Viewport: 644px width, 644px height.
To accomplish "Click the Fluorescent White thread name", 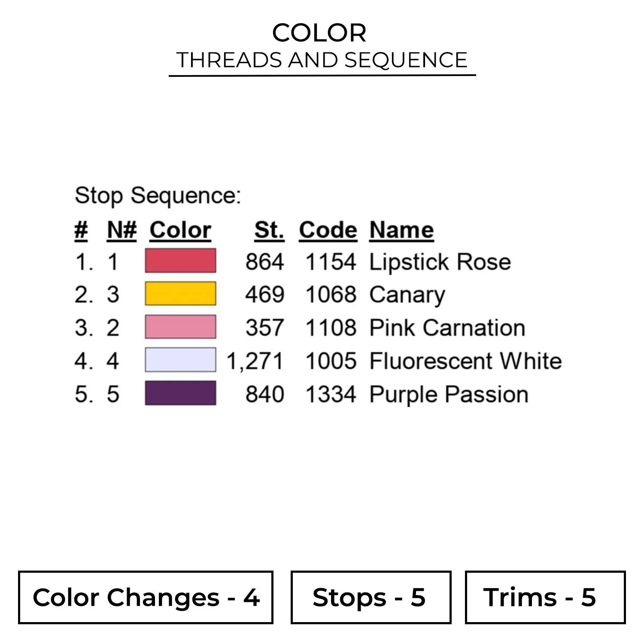I will (465, 361).
